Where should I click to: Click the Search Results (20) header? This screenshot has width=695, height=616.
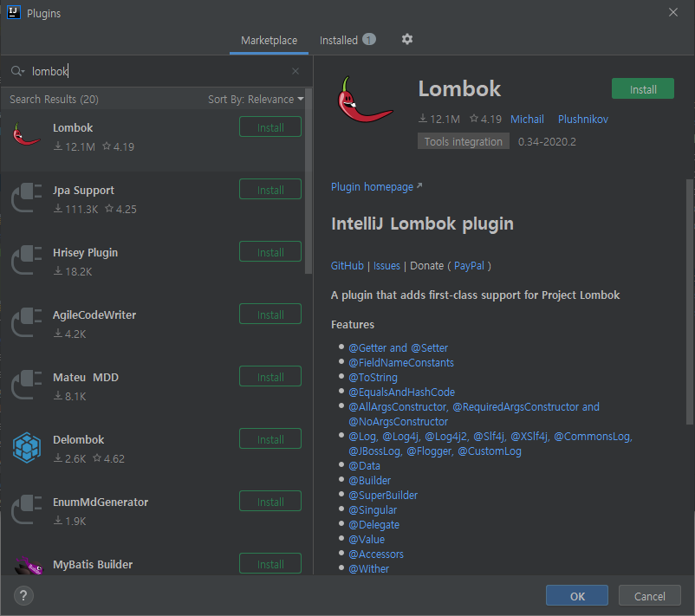pyautogui.click(x=54, y=100)
